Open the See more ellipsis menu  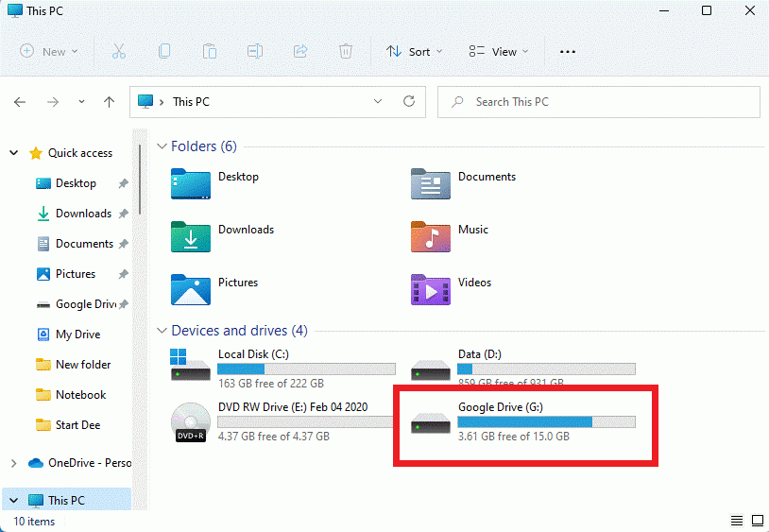(568, 51)
